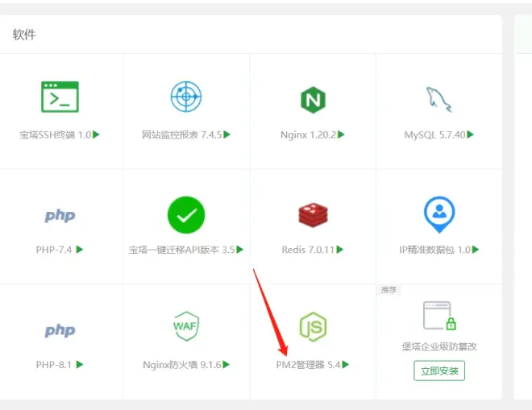Click the play arrow beside Nginx防火墙 9.1.6

point(226,365)
